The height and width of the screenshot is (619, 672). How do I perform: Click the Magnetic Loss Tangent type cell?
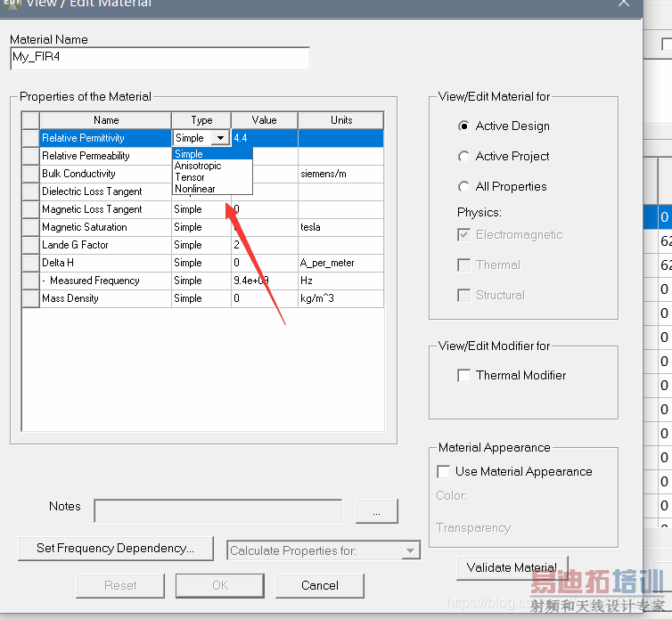[x=201, y=209]
